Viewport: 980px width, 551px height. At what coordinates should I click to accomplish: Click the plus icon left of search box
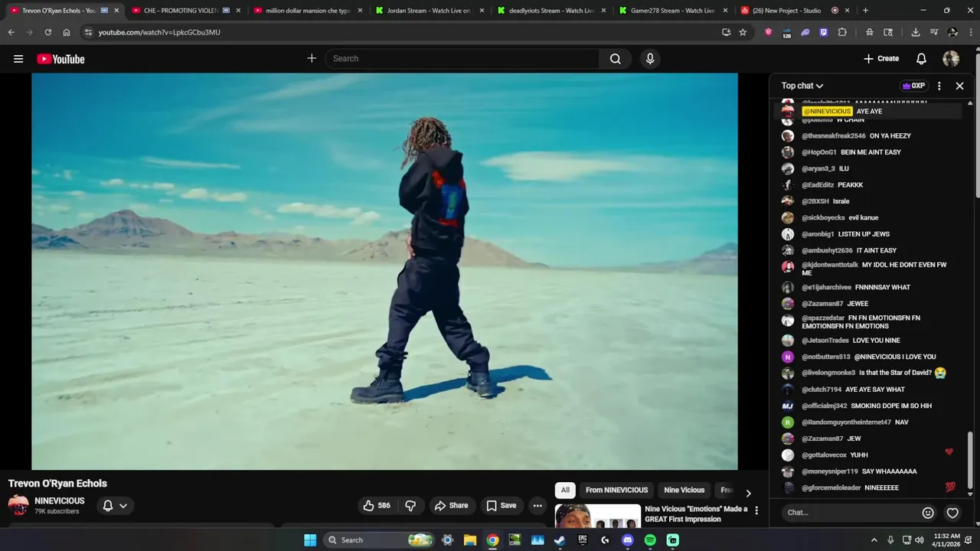[x=312, y=58]
